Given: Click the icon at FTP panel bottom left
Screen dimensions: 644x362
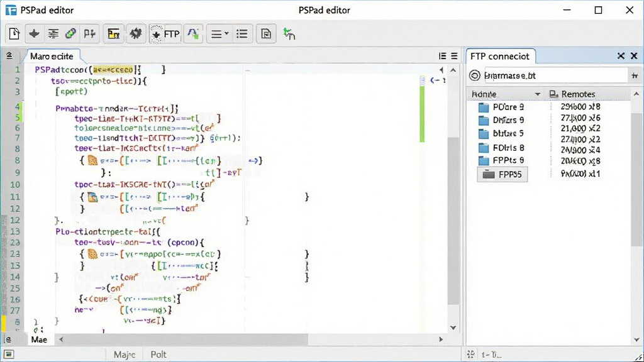Looking at the screenshot, I should pyautogui.click(x=470, y=354).
